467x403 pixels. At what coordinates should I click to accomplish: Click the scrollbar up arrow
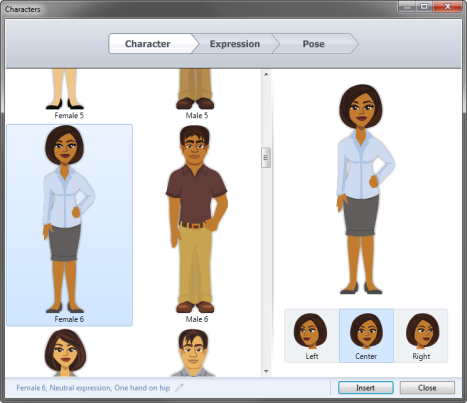[x=266, y=74]
